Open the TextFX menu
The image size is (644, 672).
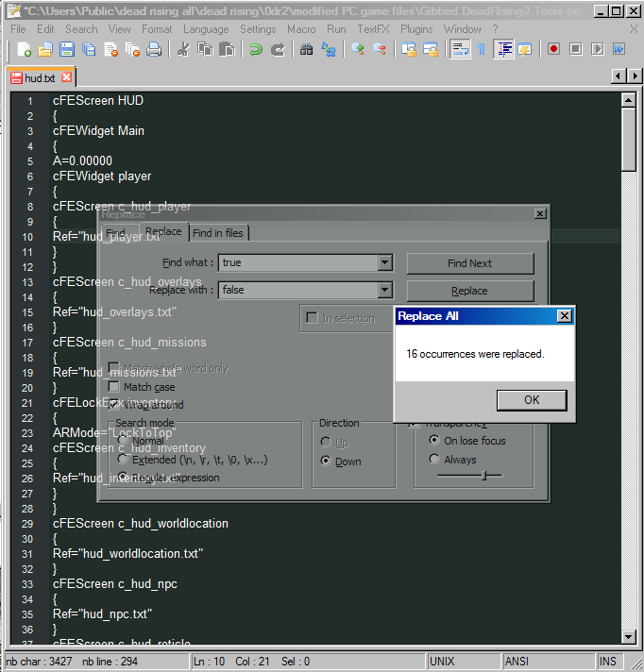point(373,29)
